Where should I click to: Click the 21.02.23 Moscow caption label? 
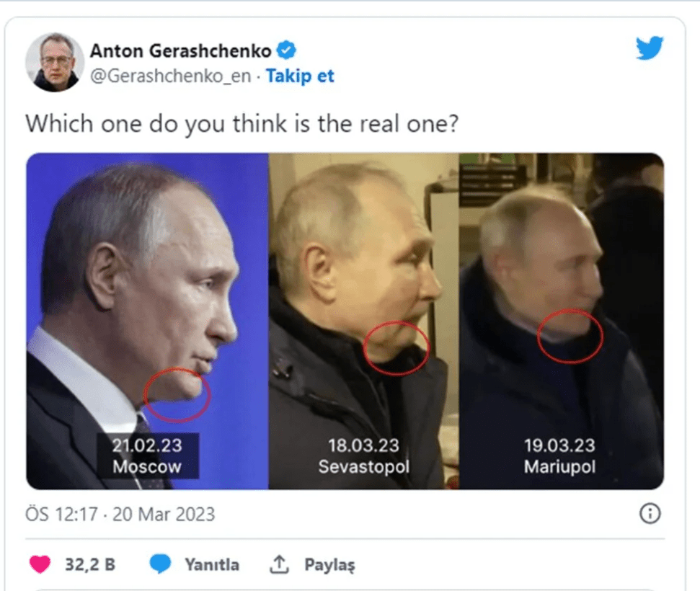tap(147, 456)
